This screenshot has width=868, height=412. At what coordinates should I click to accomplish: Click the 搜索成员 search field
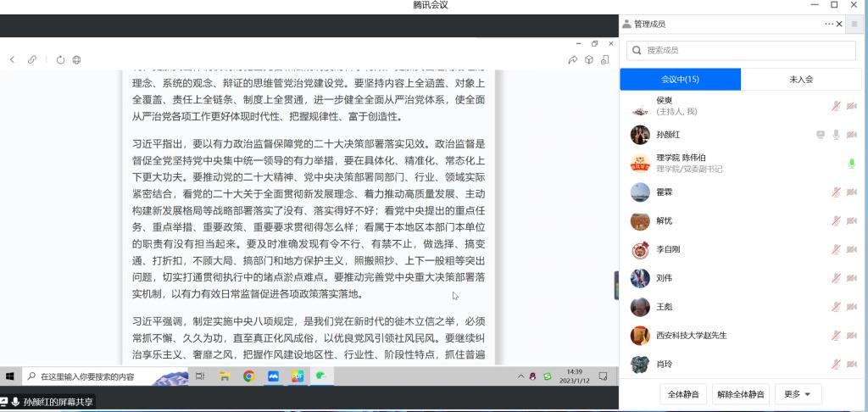click(x=741, y=51)
